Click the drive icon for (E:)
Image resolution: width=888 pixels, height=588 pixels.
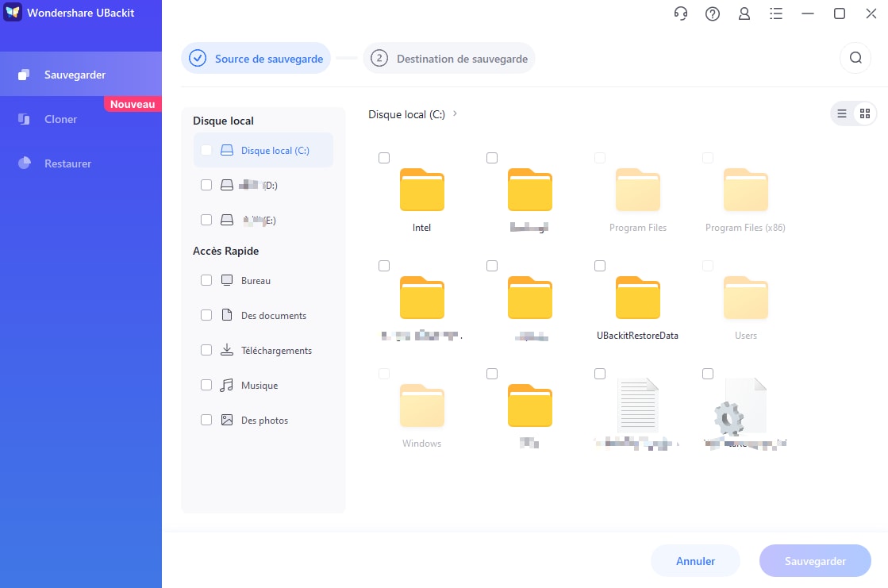click(227, 220)
